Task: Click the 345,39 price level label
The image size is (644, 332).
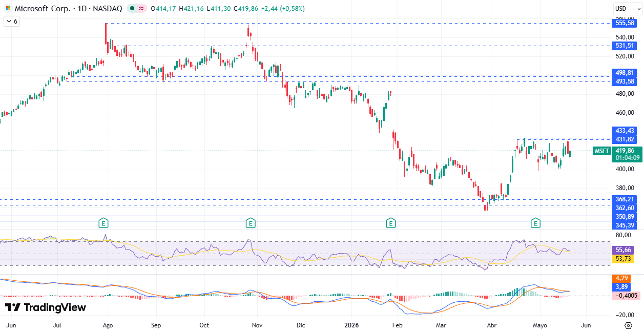Action: click(625, 225)
